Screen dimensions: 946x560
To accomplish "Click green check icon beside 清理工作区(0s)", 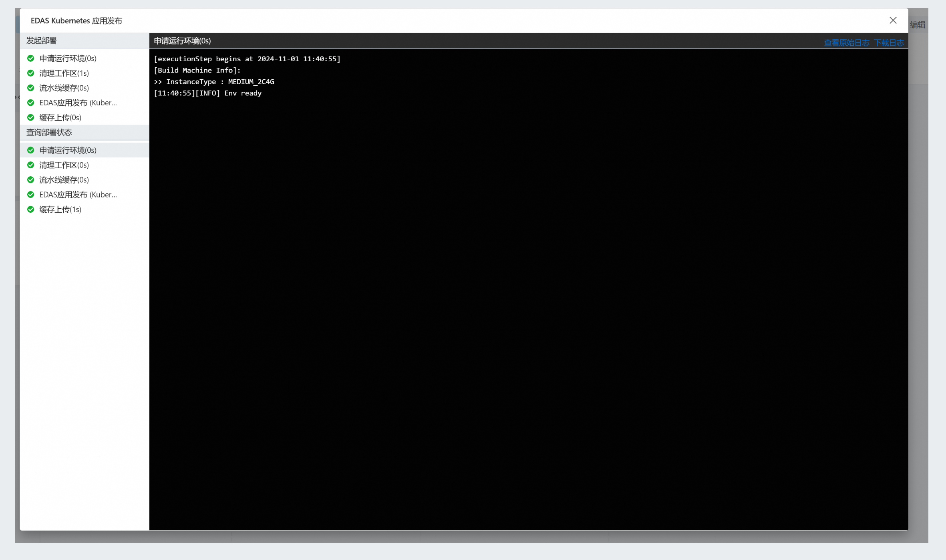I will [x=30, y=165].
